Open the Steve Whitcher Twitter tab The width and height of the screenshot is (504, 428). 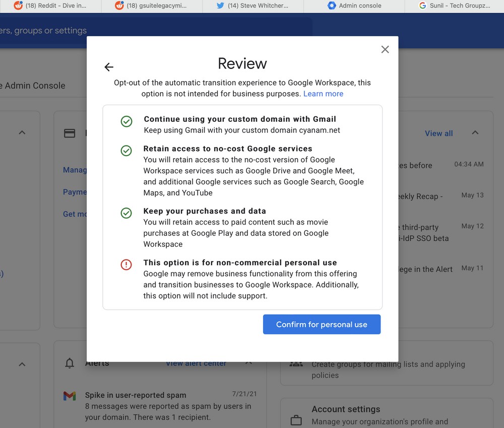click(x=253, y=6)
